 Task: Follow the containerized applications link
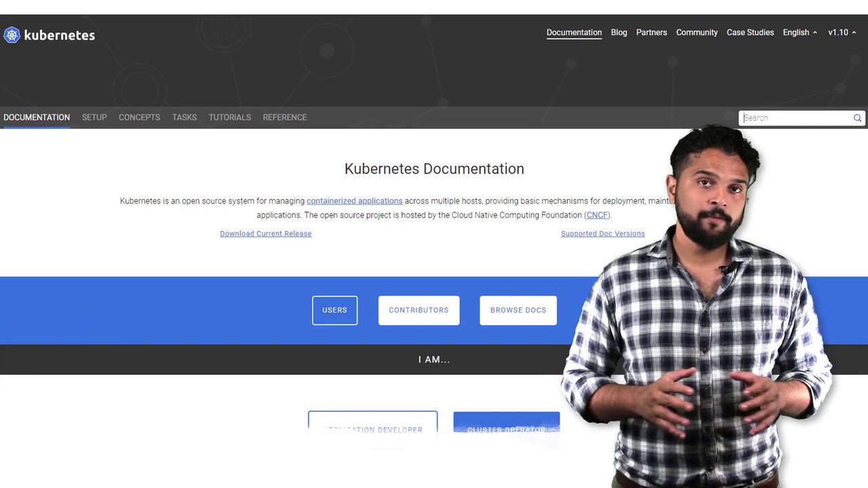pos(354,201)
